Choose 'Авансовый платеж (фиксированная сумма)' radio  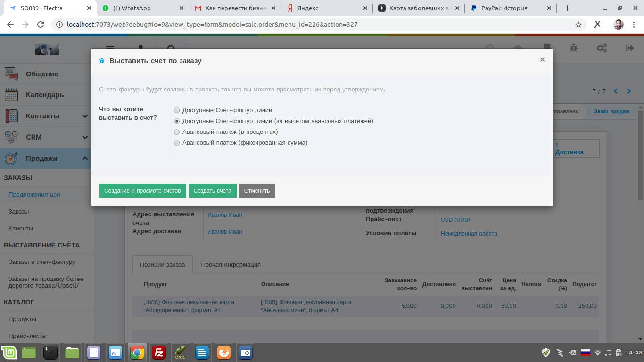(177, 143)
